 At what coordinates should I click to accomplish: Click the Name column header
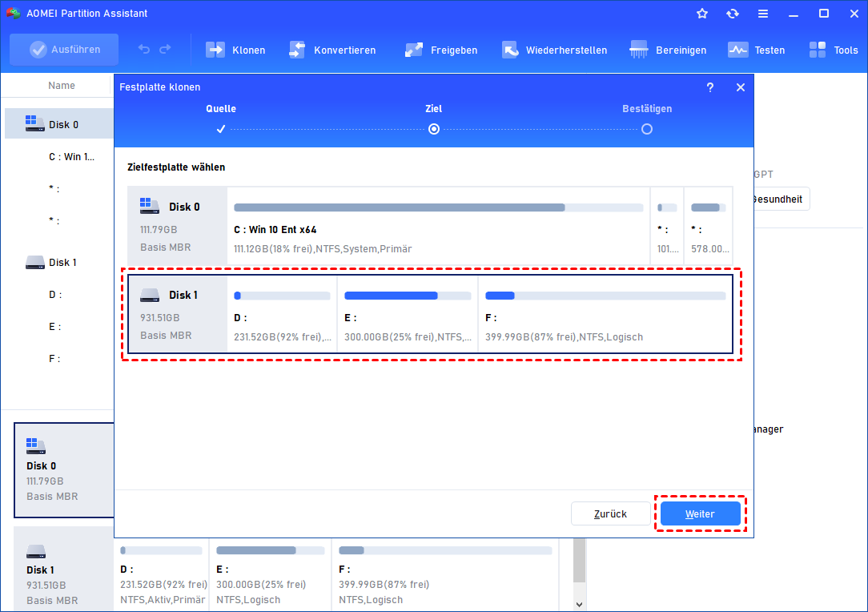click(x=62, y=85)
